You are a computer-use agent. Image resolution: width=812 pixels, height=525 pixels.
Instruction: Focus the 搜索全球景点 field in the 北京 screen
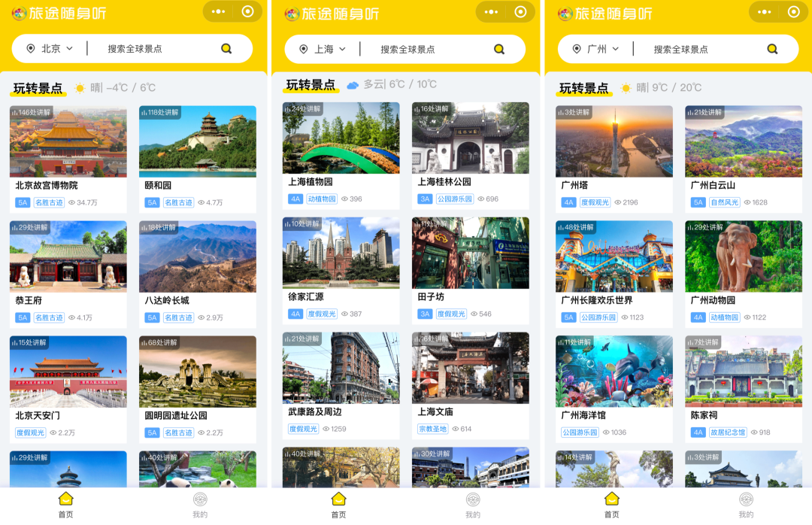[135, 49]
